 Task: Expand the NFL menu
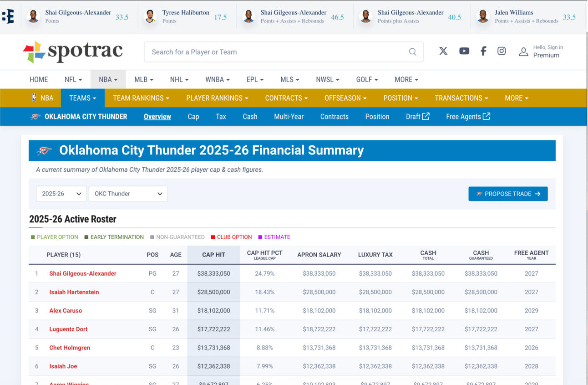point(73,79)
